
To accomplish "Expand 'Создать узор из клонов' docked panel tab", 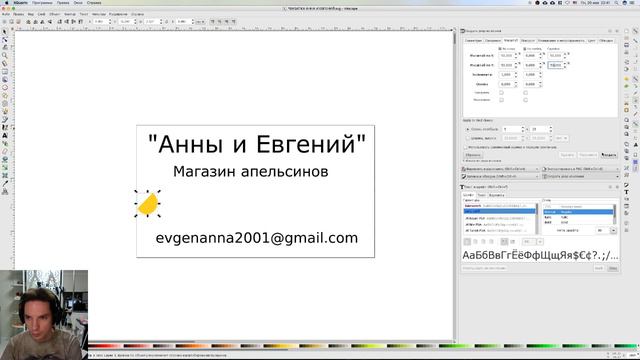I will coord(581,176).
